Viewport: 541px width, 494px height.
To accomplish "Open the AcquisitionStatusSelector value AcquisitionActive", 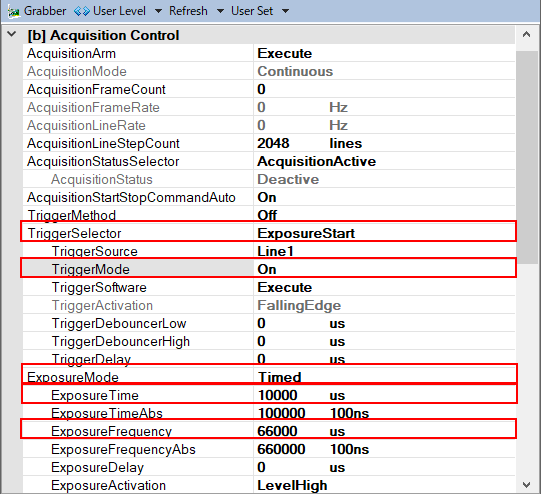I will [316, 161].
